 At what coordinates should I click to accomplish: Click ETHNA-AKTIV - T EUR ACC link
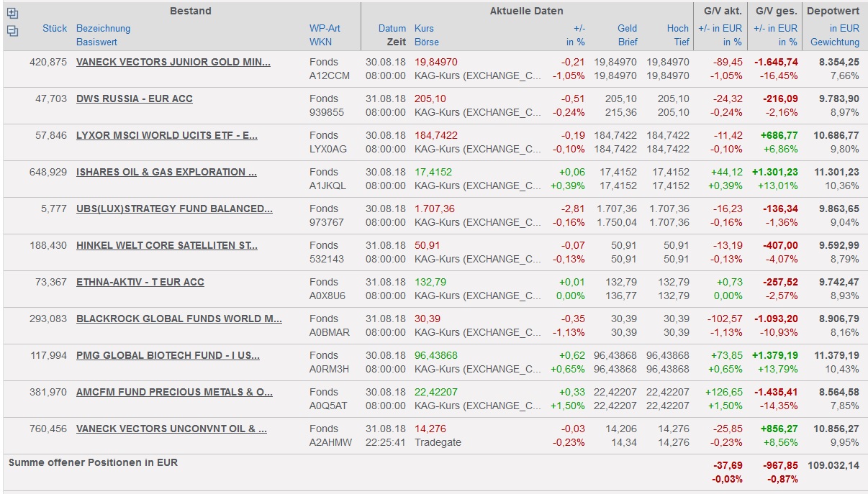coord(140,282)
